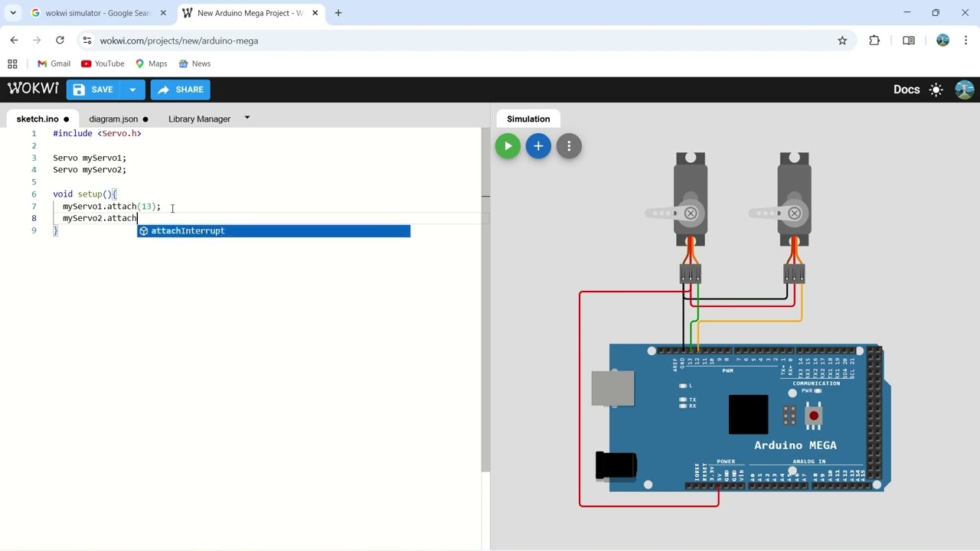Open the tab search dropdown arrow
980x551 pixels.
[13, 13]
